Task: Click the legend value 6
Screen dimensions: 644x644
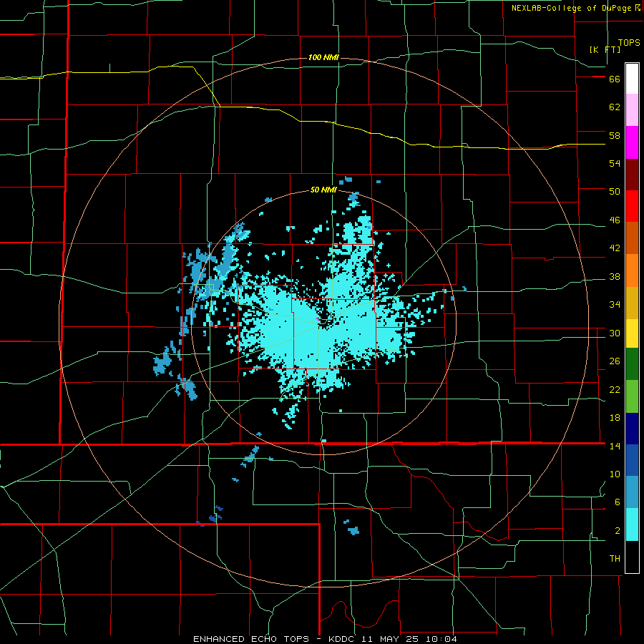Action: click(618, 502)
